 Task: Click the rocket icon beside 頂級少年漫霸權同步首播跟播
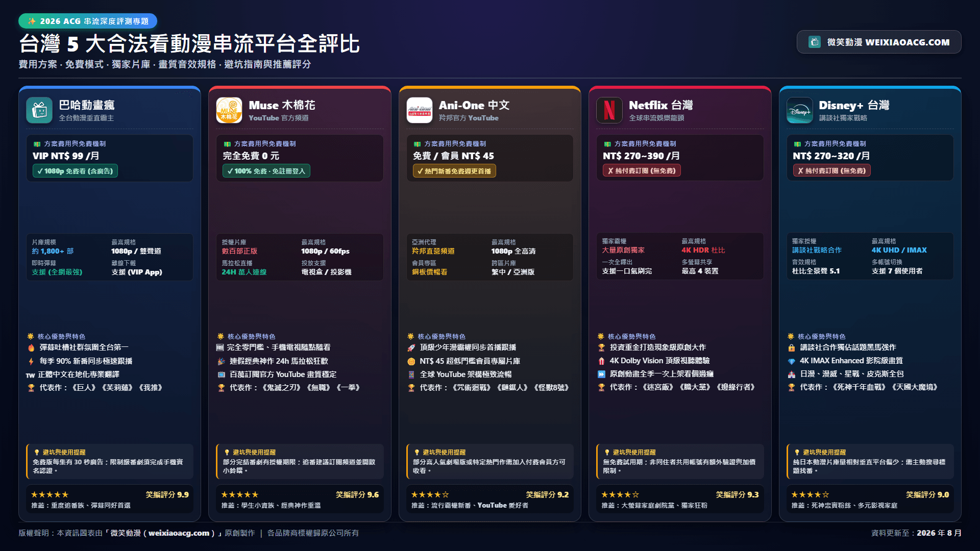coord(411,347)
